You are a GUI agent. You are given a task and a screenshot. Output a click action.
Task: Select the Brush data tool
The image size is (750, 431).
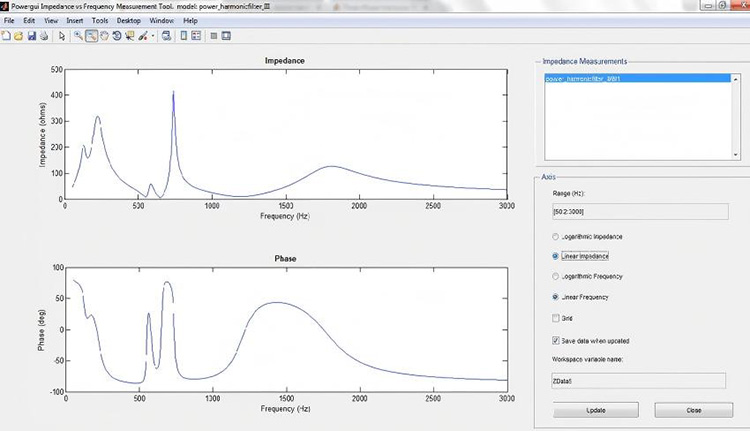click(x=143, y=36)
